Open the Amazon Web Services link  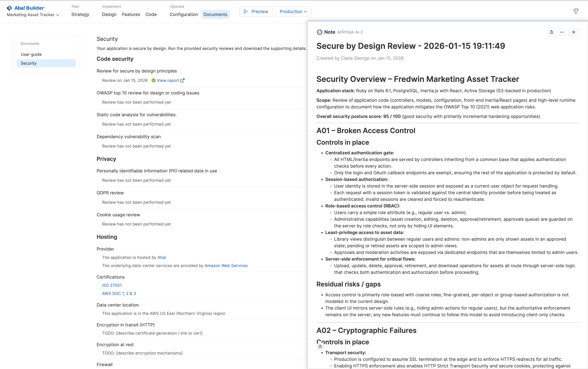pyautogui.click(x=226, y=266)
